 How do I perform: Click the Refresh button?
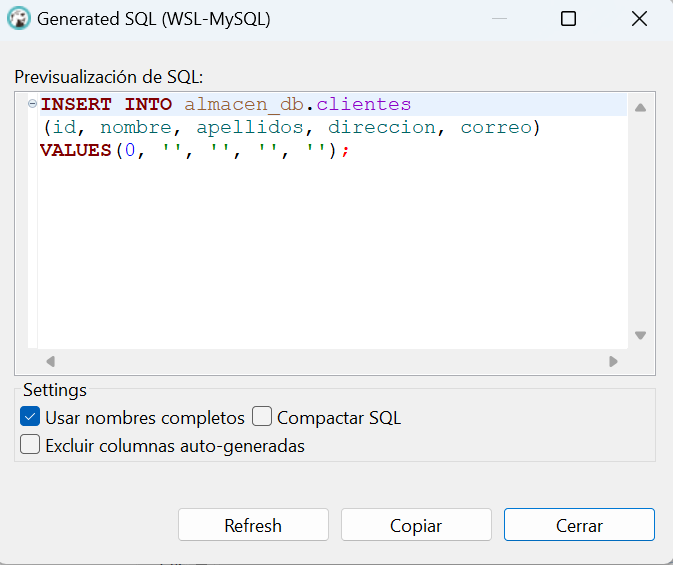[253, 525]
